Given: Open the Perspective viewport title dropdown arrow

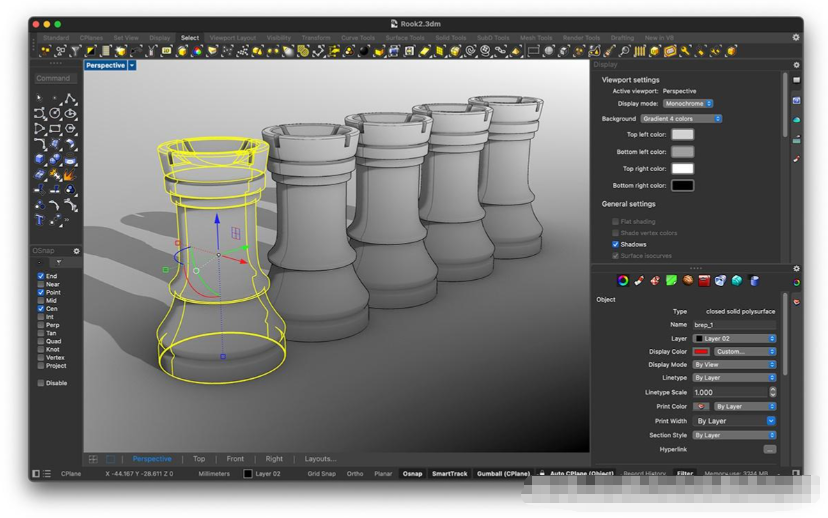Looking at the screenshot, I should pyautogui.click(x=132, y=65).
